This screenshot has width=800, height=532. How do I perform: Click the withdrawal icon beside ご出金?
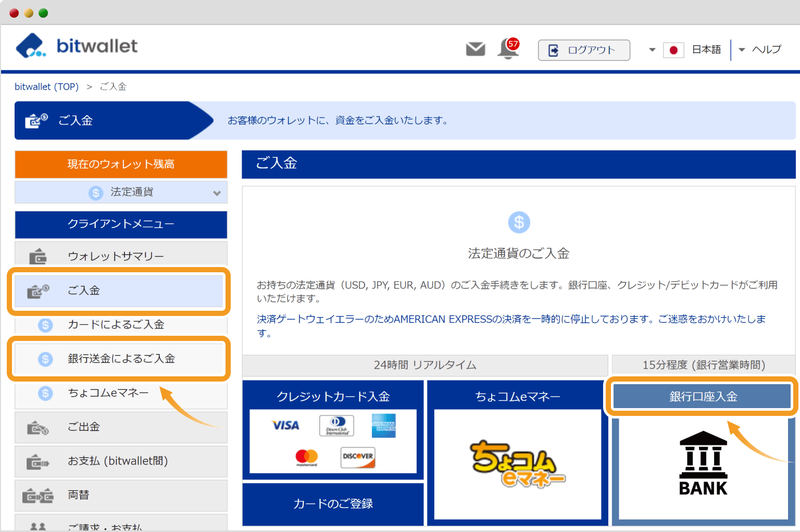38,428
